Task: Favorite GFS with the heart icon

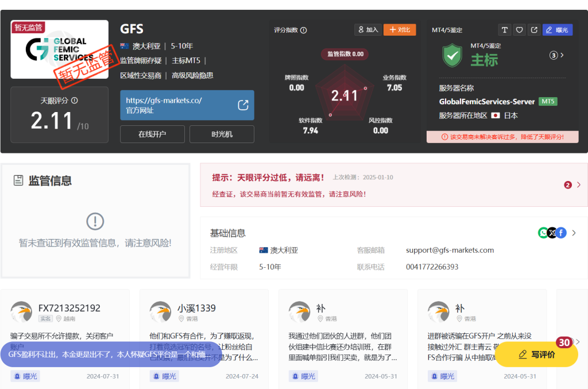Action: [x=519, y=30]
